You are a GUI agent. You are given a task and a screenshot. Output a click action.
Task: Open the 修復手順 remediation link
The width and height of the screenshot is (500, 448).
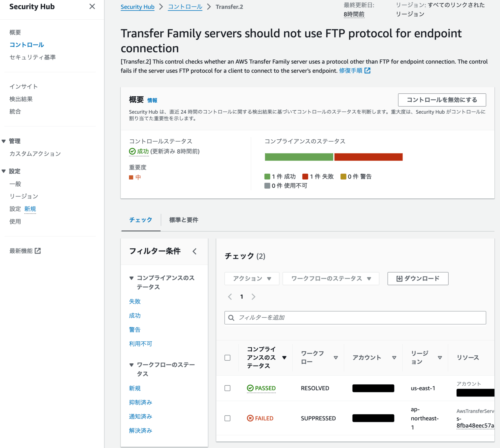351,71
